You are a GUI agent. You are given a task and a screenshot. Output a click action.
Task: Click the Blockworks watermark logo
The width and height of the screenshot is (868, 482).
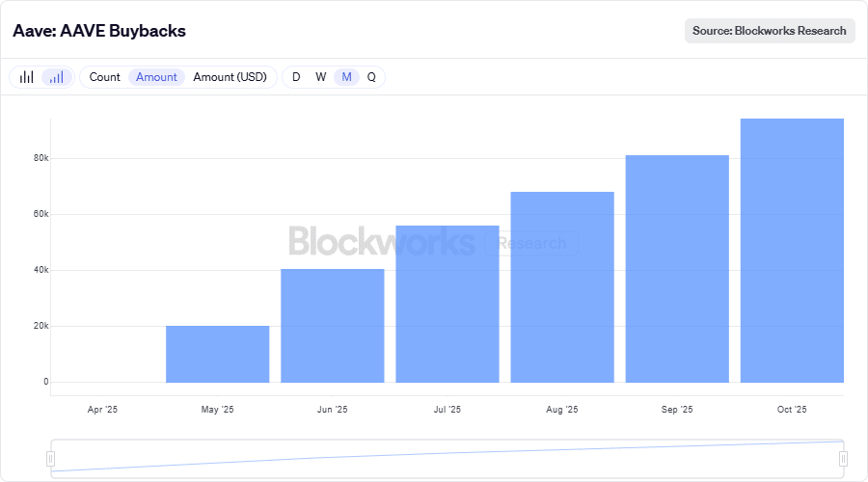tap(382, 241)
